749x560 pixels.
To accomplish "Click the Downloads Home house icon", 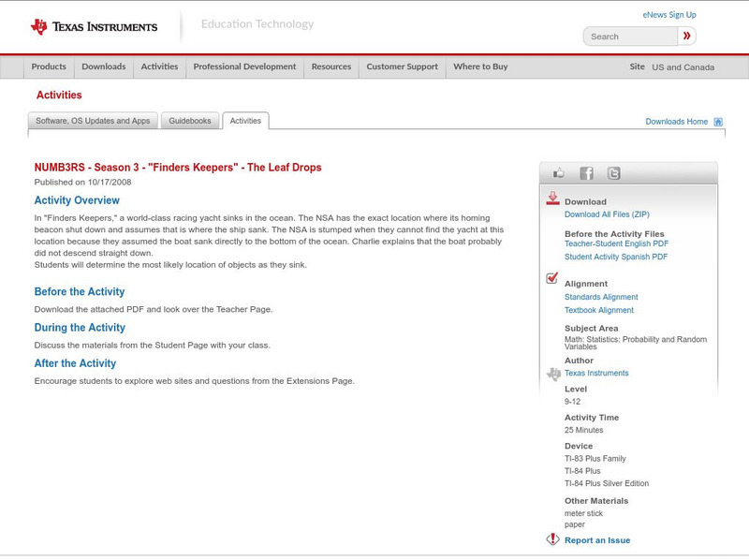I will pos(718,122).
